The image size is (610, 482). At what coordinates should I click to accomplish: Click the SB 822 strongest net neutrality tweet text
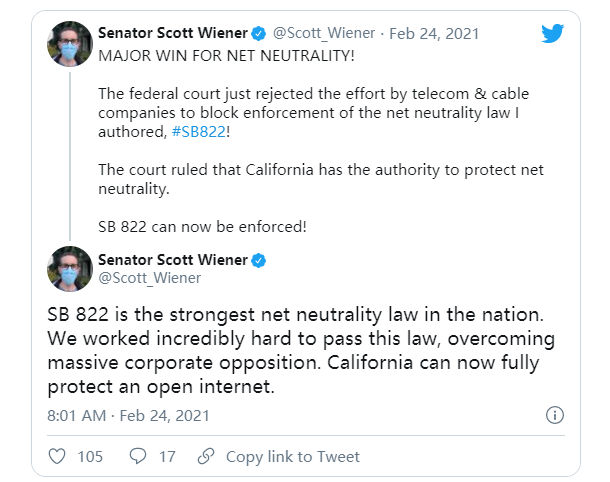point(300,340)
